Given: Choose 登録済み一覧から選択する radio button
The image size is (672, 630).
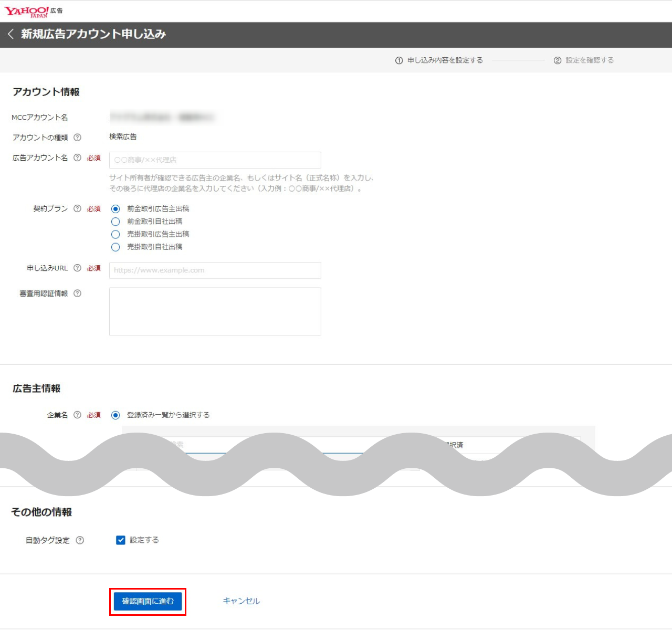Looking at the screenshot, I should [x=115, y=415].
